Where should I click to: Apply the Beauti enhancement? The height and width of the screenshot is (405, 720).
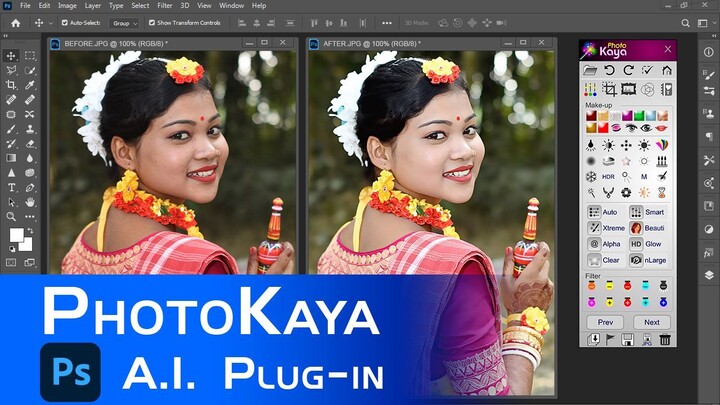pyautogui.click(x=647, y=228)
